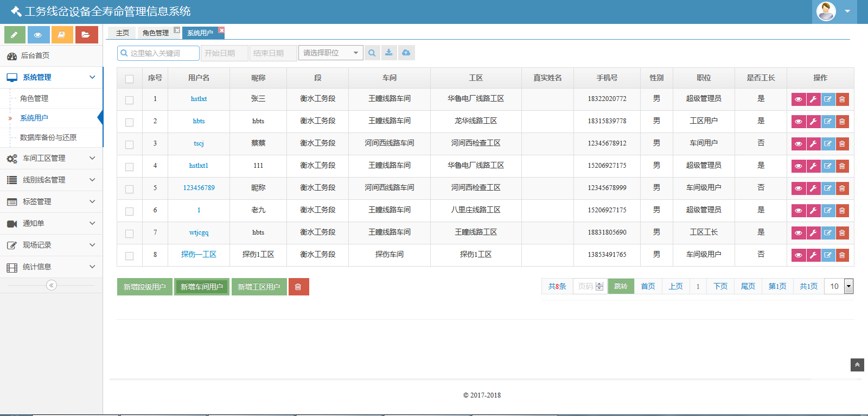Expand the 车间工区管理 sidebar menu
This screenshot has height=416, width=868.
coord(51,158)
